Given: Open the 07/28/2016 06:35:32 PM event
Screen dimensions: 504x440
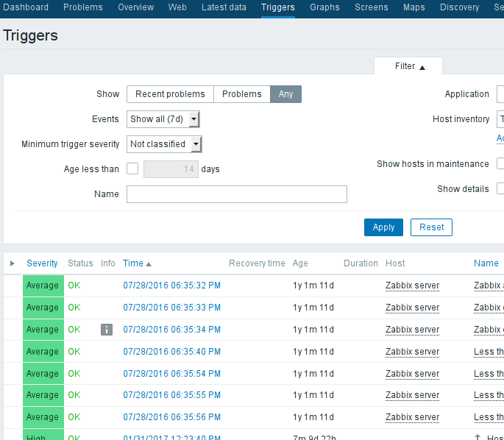Looking at the screenshot, I should 171,285.
